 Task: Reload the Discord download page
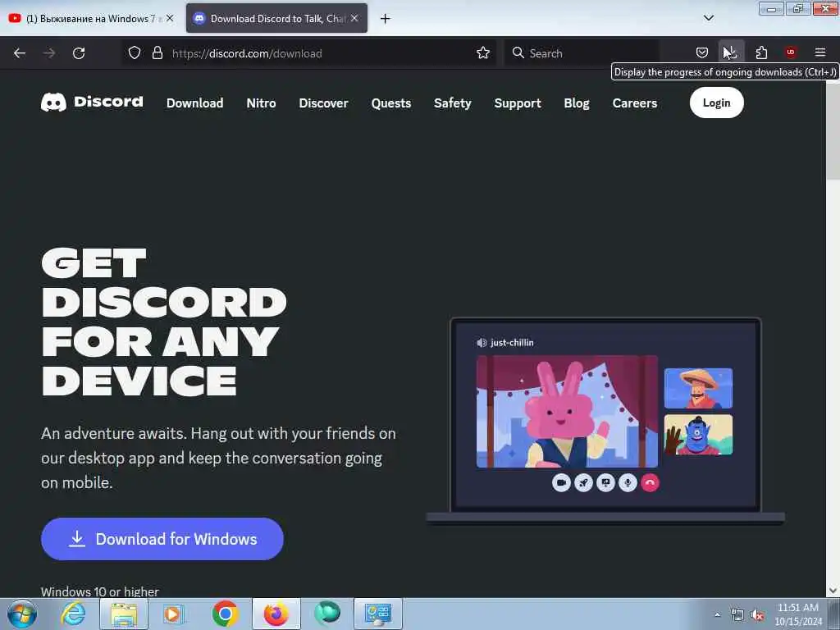79,53
